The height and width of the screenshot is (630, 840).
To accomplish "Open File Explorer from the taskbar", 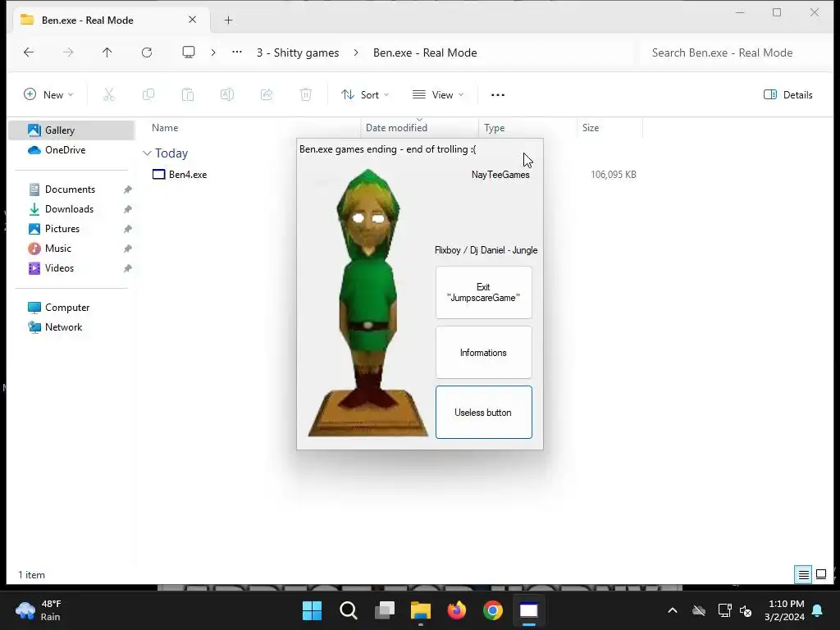I will tap(421, 610).
